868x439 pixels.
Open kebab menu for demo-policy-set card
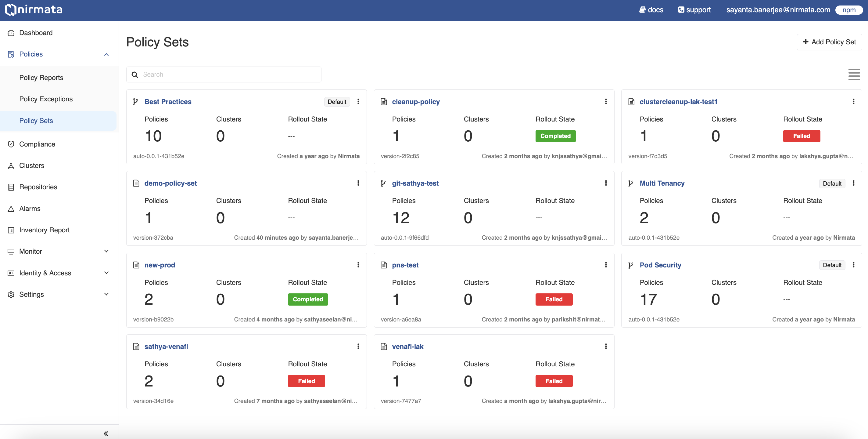pos(358,183)
